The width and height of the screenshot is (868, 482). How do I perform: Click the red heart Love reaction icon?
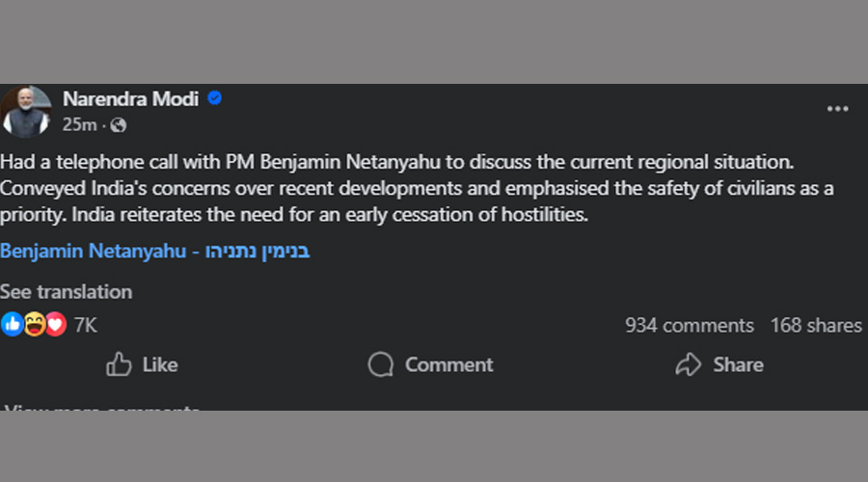click(56, 325)
